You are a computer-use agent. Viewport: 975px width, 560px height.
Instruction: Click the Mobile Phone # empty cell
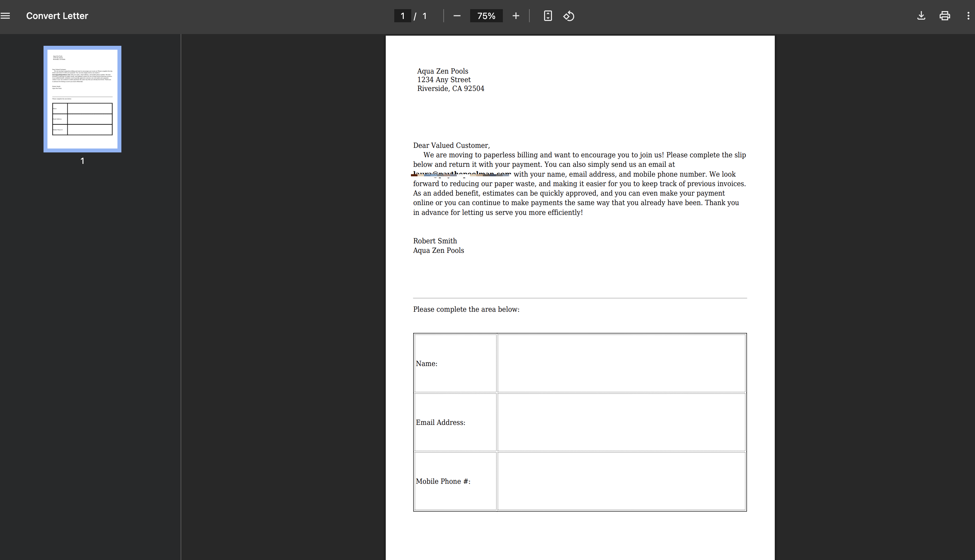pyautogui.click(x=621, y=481)
